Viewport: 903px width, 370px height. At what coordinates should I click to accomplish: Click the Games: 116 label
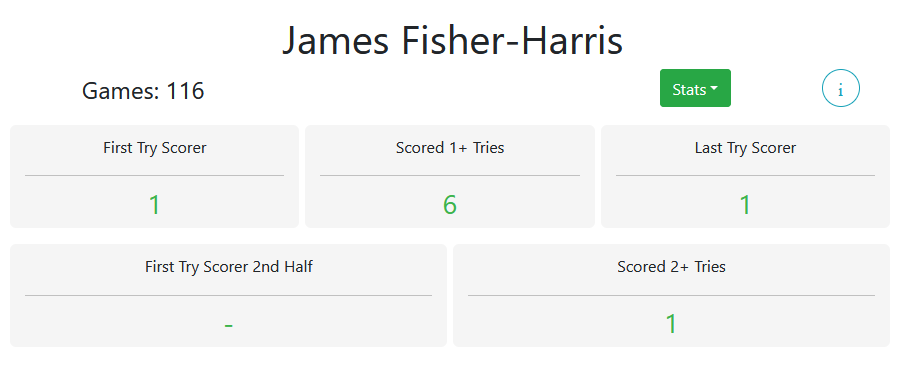click(x=143, y=91)
